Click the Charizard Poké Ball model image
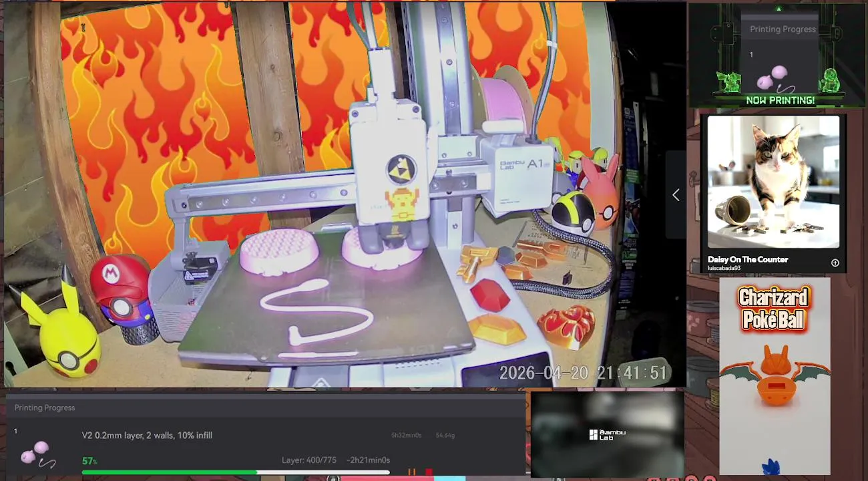 click(x=775, y=375)
